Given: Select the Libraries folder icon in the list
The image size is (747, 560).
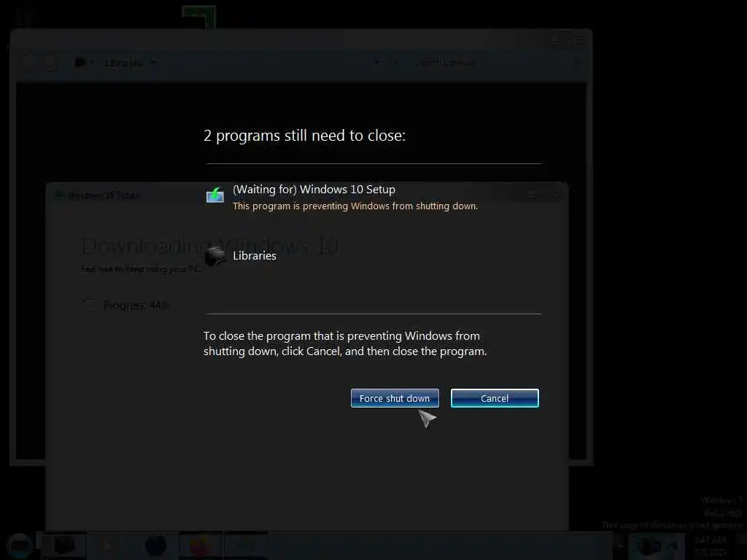Looking at the screenshot, I should point(215,256).
